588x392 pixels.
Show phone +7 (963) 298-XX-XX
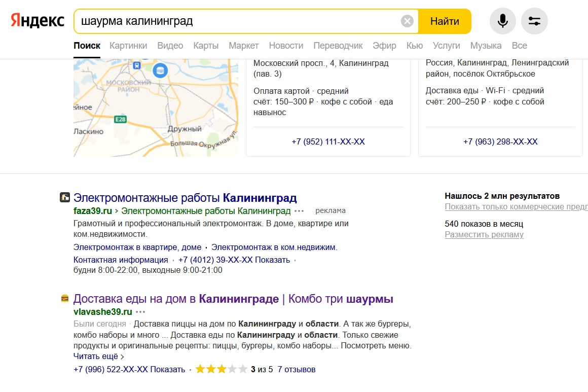click(500, 142)
